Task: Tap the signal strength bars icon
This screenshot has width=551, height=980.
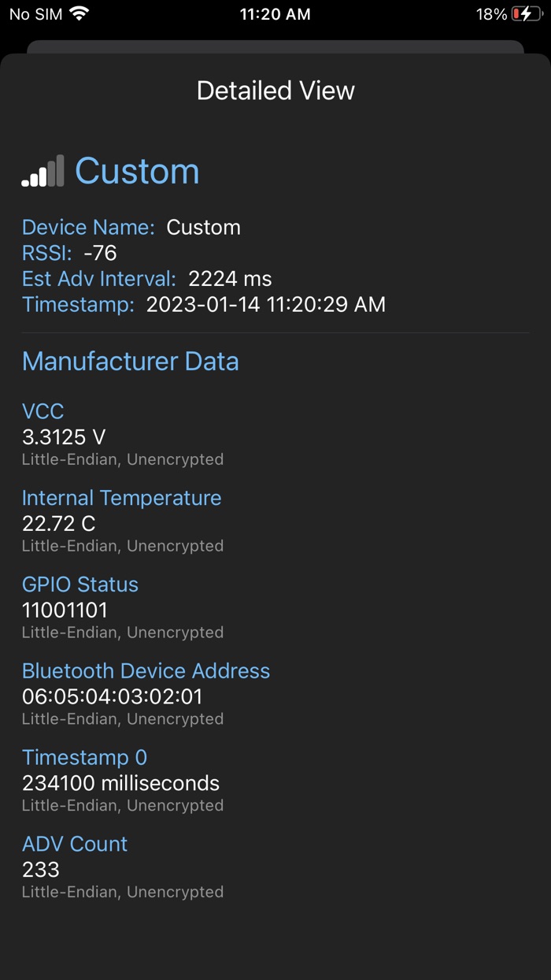Action: click(43, 172)
